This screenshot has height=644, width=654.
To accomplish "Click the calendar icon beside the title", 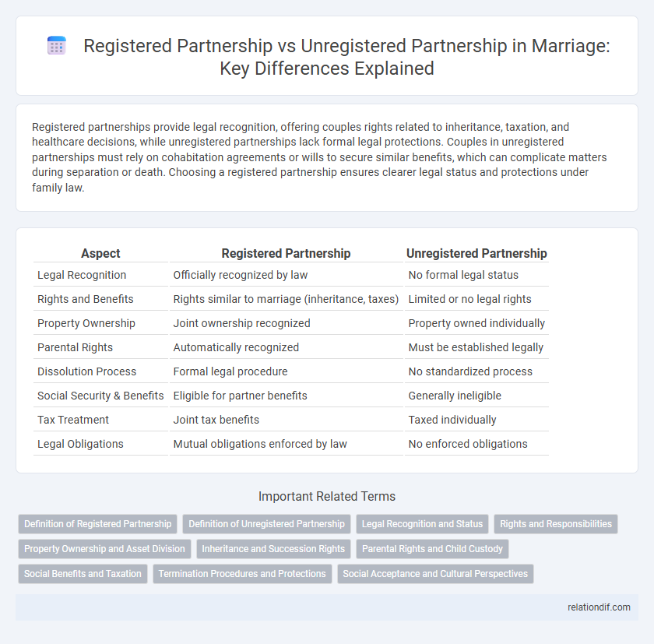I will pos(56,45).
